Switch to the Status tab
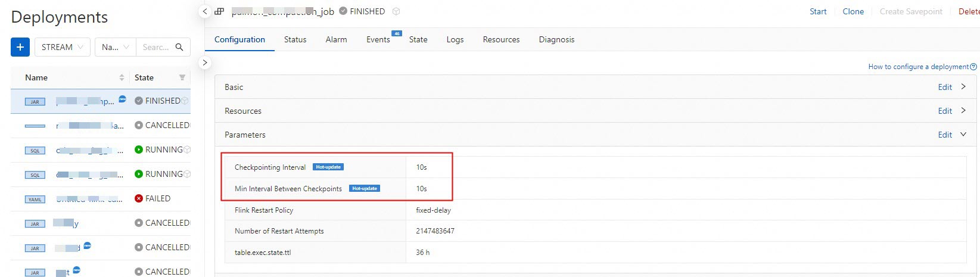Image resolution: width=980 pixels, height=277 pixels. point(295,39)
